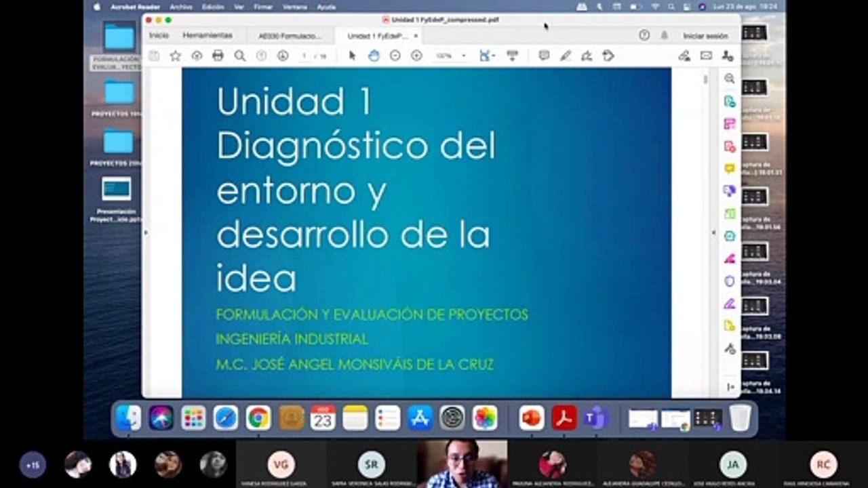Image resolution: width=868 pixels, height=488 pixels.
Task: Go to previous page arrow
Action: tap(261, 56)
